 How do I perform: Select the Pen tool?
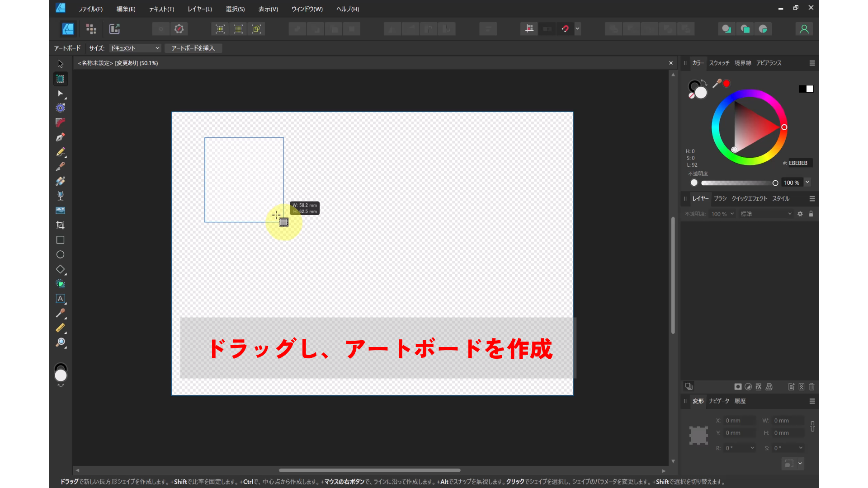[x=60, y=137]
